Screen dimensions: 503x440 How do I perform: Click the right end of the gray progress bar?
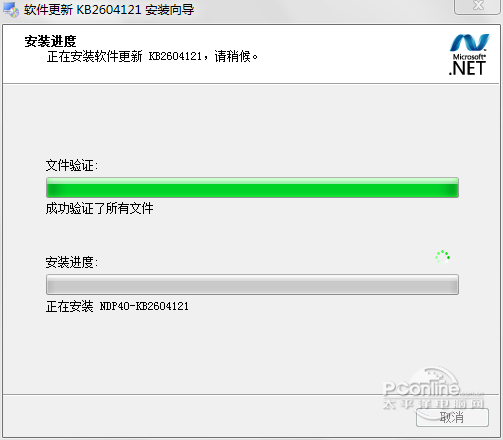coord(452,285)
